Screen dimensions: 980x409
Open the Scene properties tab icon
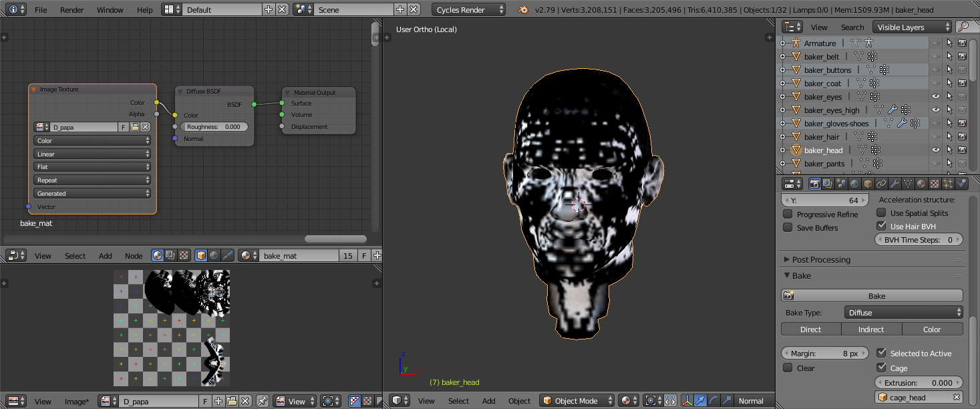point(841,183)
